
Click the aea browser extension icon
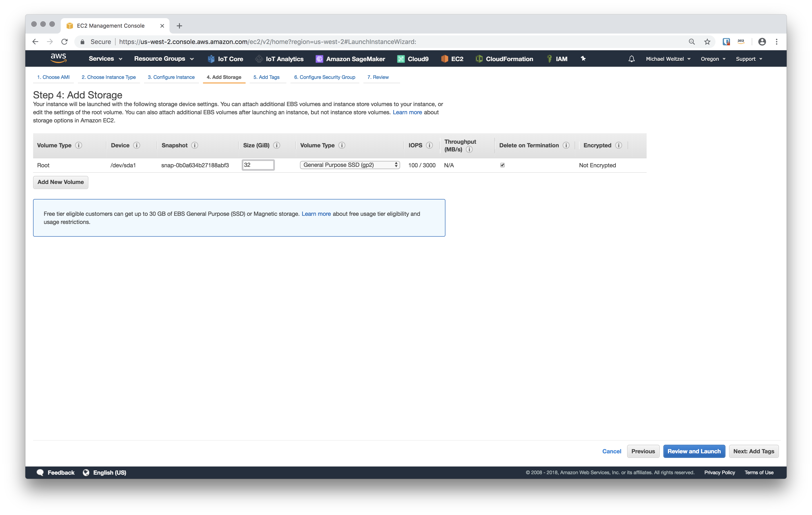[740, 41]
